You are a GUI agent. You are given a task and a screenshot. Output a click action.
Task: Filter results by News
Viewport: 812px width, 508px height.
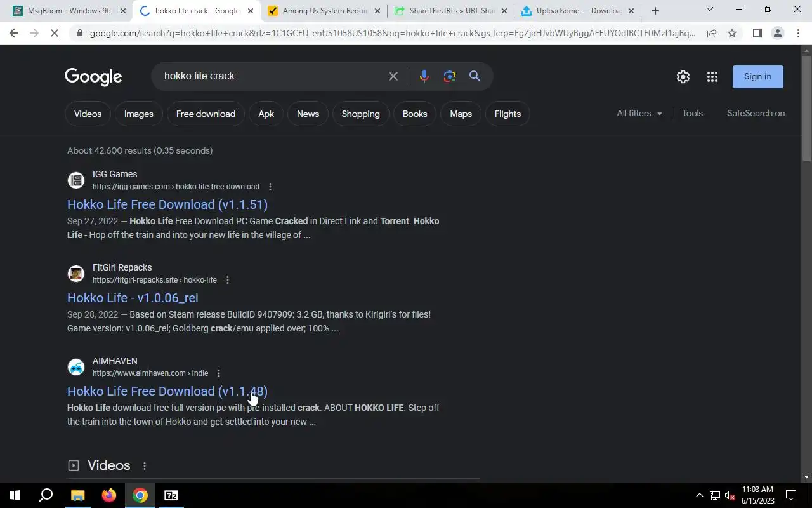(x=308, y=114)
